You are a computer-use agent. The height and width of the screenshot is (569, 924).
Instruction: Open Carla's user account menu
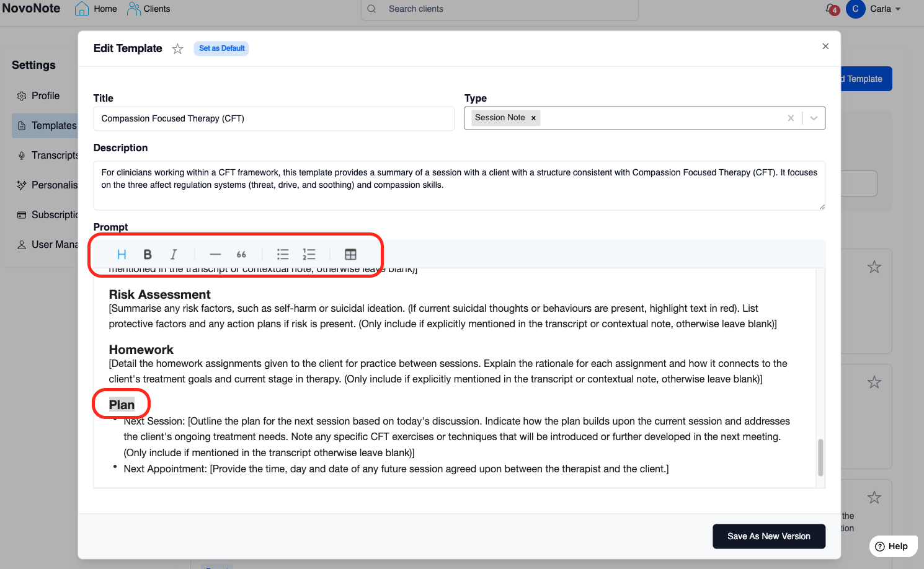(x=886, y=9)
